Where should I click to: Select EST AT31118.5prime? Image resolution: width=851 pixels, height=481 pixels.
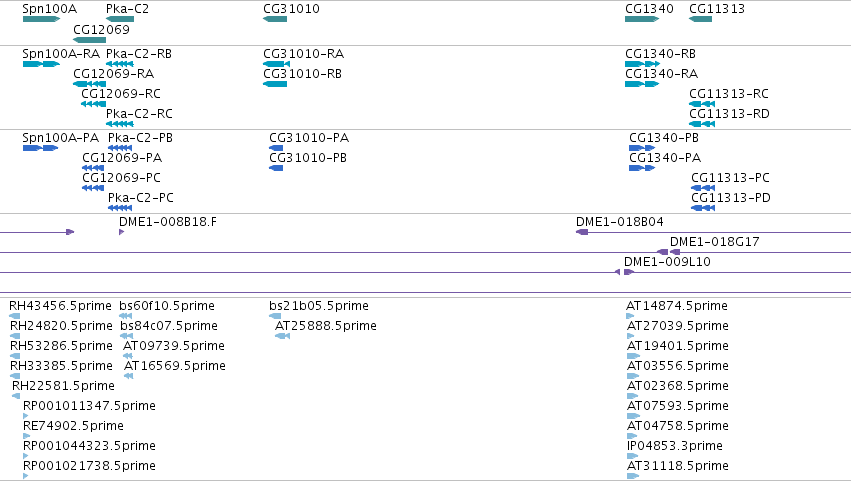point(678,467)
